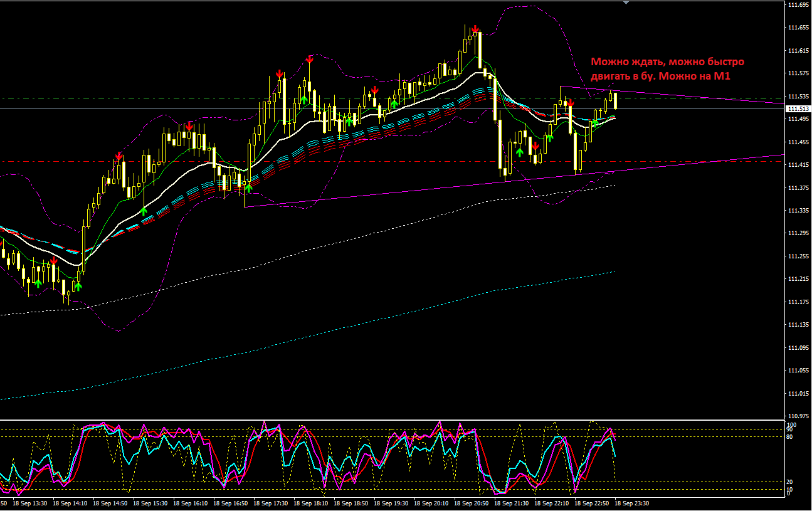Select the upper descending magenta trendline
The height and width of the screenshot is (511, 812).
point(671,94)
